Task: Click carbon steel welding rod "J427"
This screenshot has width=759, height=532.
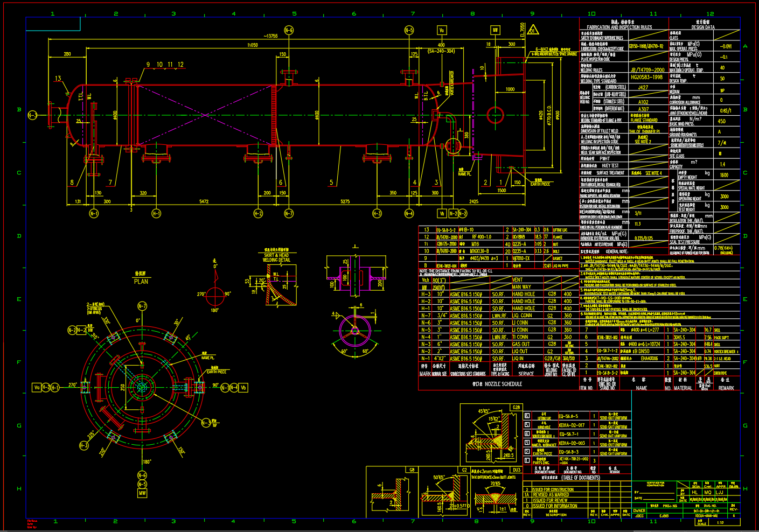Action: [643, 87]
